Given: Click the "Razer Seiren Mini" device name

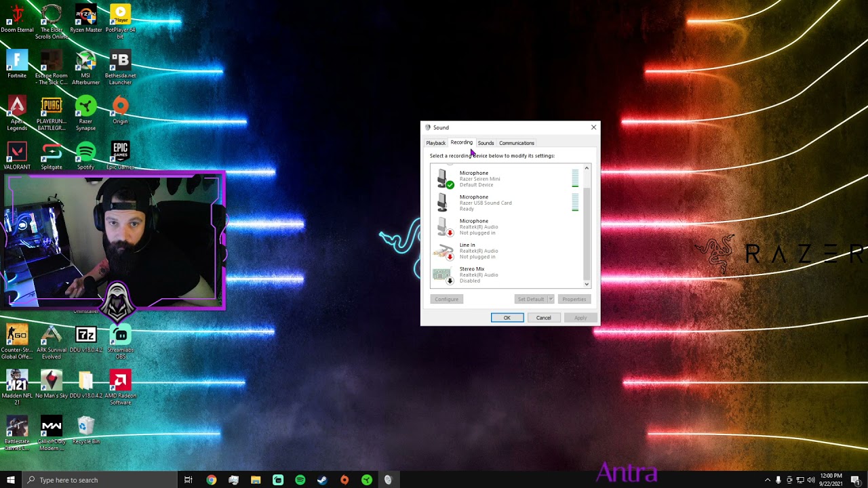Looking at the screenshot, I should [479, 179].
